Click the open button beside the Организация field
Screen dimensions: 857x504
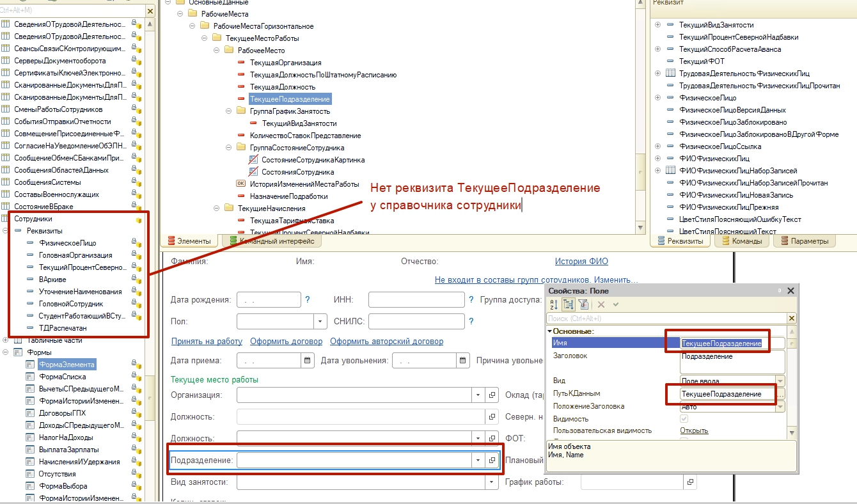492,396
